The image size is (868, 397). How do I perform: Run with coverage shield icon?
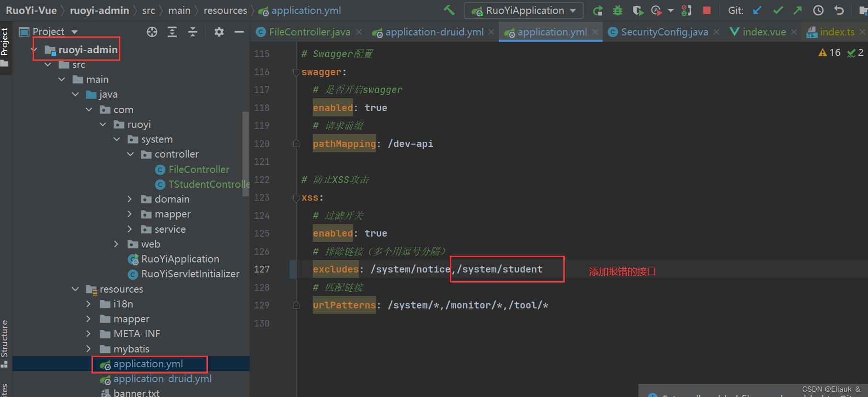[x=637, y=11]
